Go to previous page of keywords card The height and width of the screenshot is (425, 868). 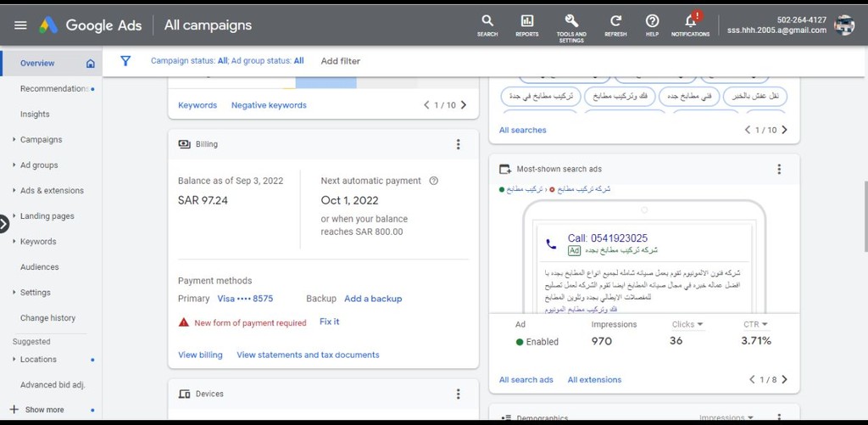point(426,104)
